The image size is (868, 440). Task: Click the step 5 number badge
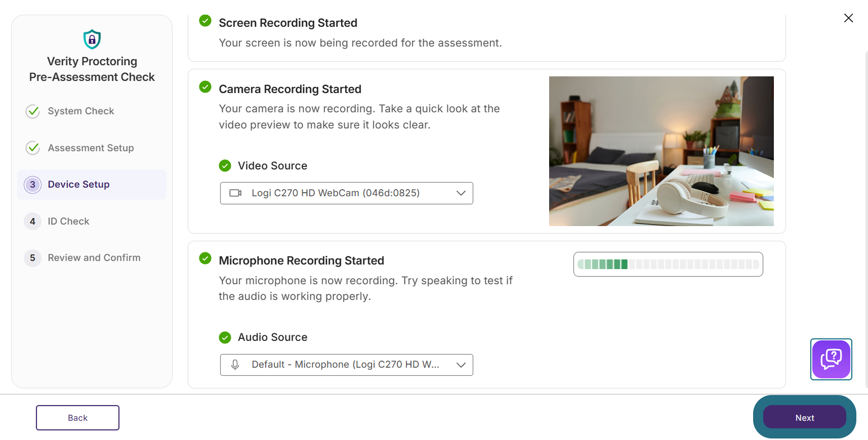tap(32, 258)
